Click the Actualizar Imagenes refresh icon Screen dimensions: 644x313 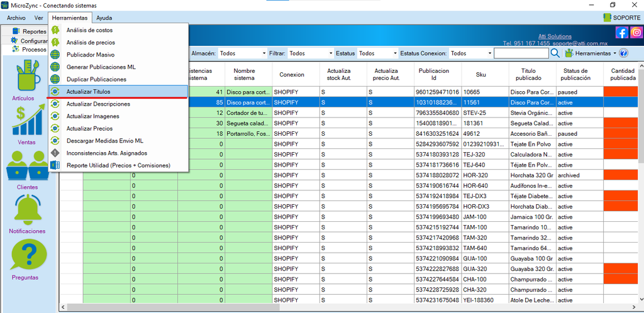tap(55, 116)
